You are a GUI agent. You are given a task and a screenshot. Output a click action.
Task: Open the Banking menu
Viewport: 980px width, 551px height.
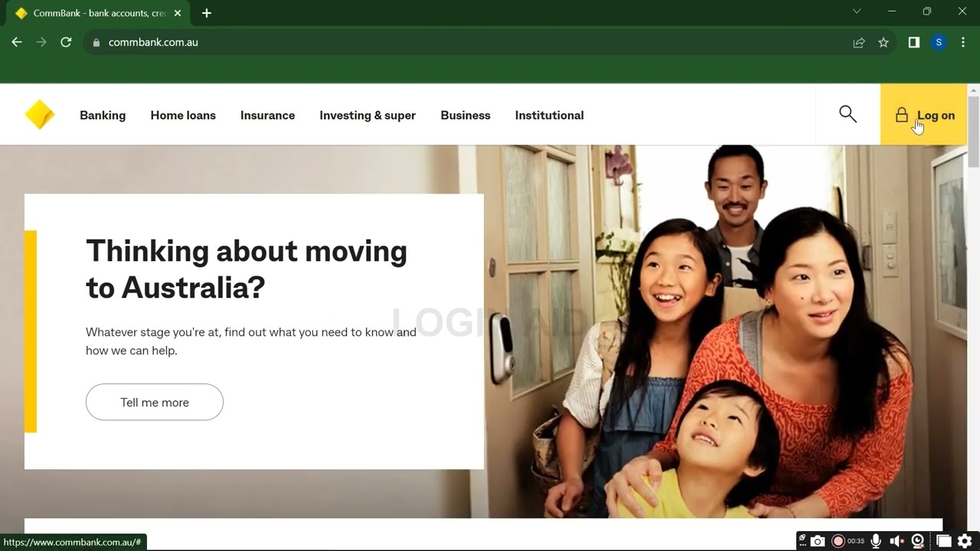point(103,116)
